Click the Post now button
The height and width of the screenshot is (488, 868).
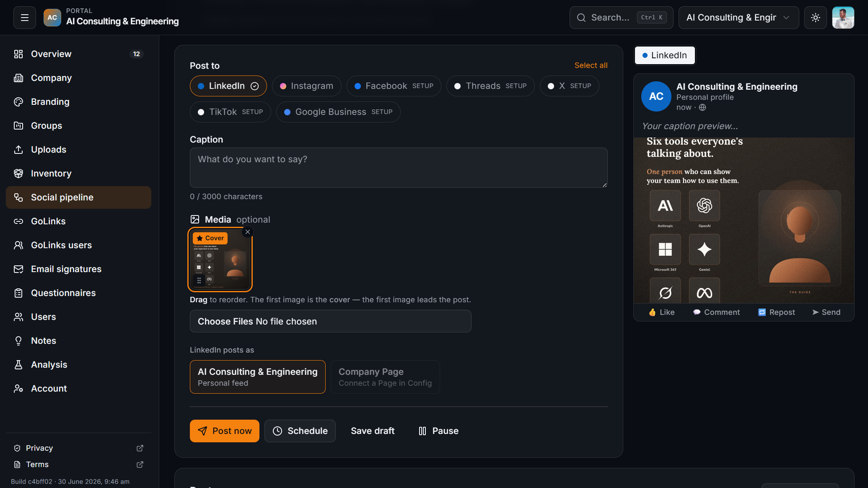(x=225, y=431)
